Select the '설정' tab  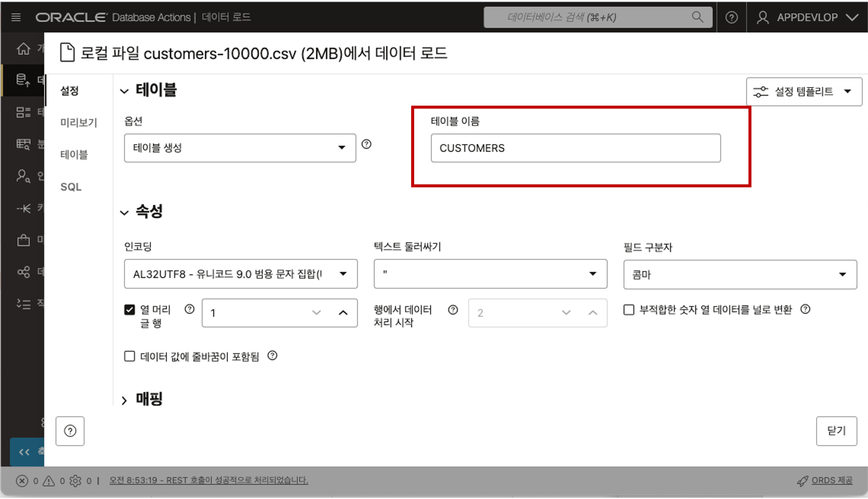tap(69, 91)
